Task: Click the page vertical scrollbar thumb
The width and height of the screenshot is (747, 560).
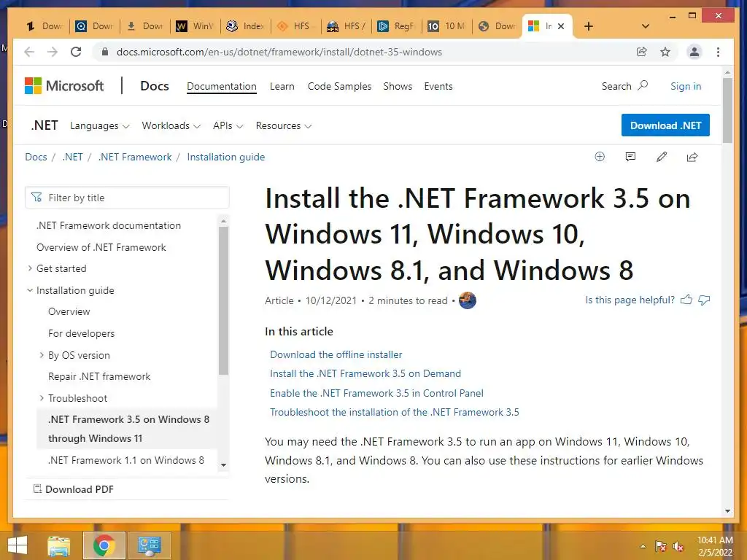Action: click(x=727, y=110)
